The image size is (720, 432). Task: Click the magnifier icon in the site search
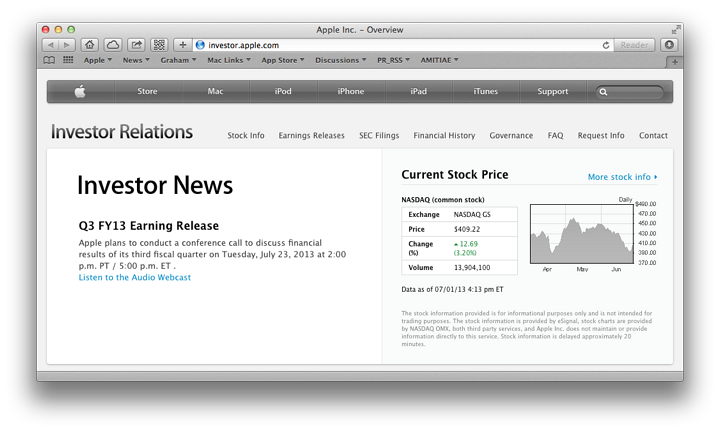tap(603, 92)
